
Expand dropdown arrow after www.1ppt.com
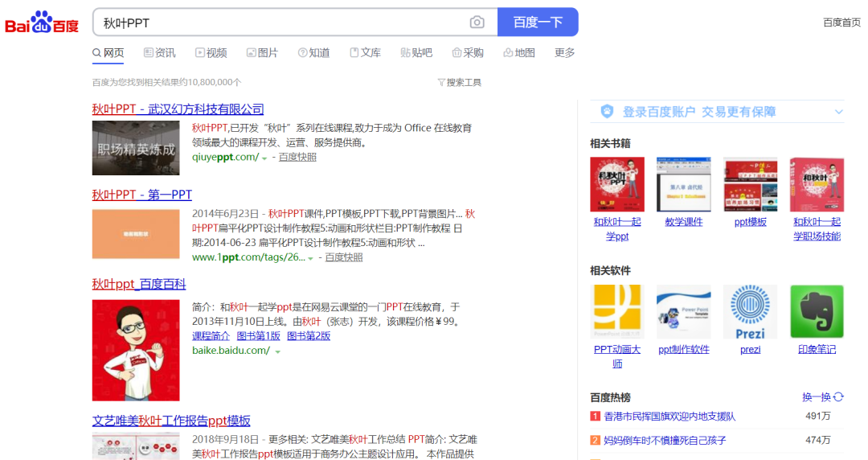(x=310, y=259)
